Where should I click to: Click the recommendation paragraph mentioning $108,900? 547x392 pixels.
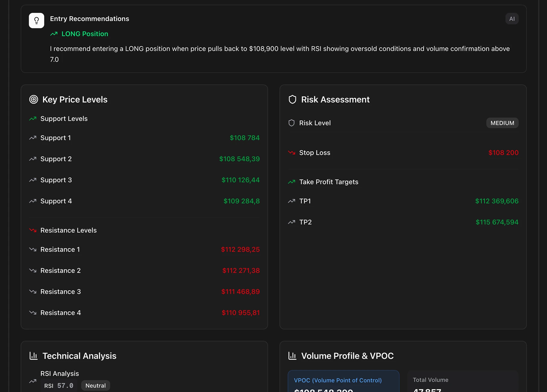(x=280, y=54)
